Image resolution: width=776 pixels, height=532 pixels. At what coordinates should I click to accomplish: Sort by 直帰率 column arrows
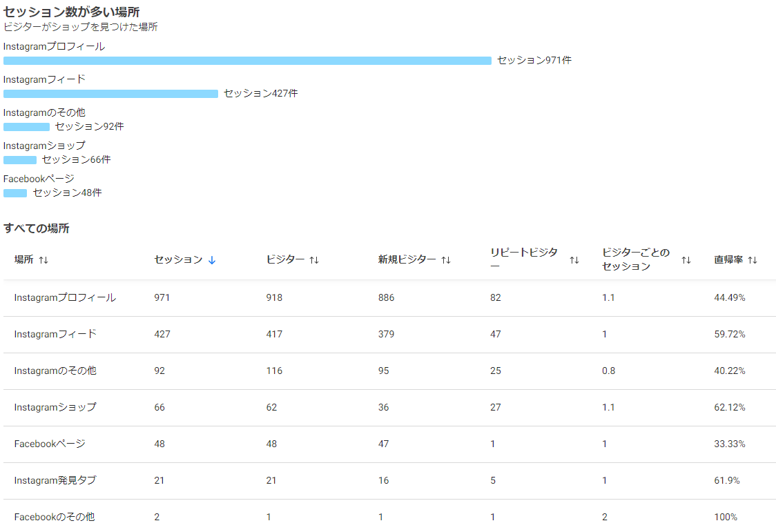click(753, 260)
